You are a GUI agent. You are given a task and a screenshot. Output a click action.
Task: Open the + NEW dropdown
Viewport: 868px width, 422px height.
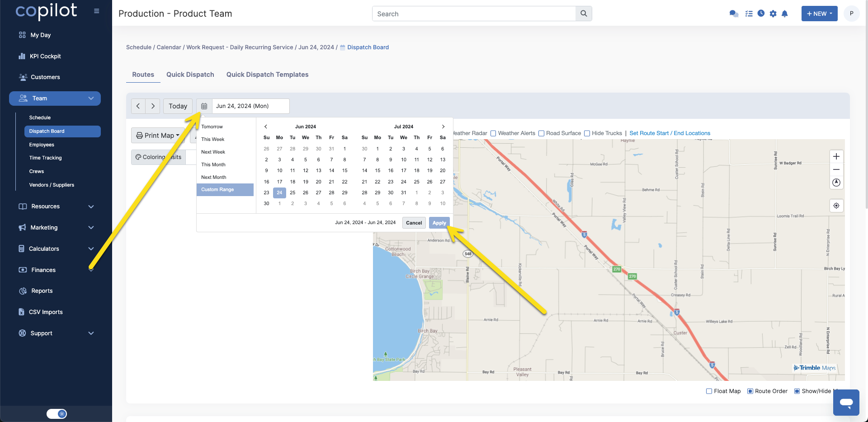pyautogui.click(x=819, y=14)
